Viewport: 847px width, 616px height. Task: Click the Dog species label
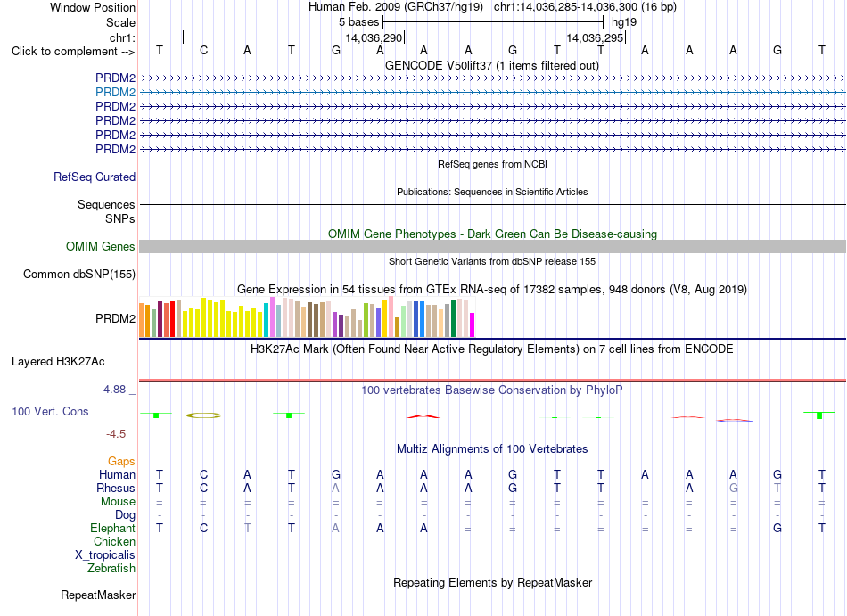[x=125, y=515]
